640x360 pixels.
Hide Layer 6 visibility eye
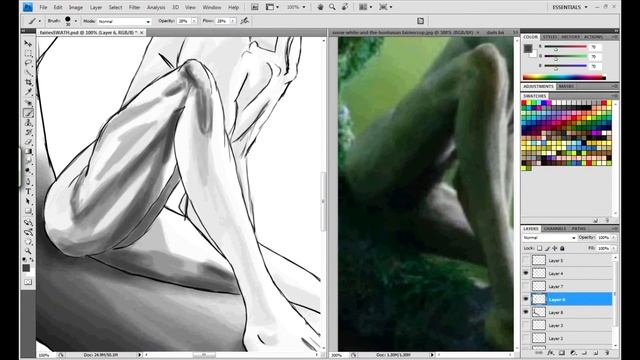click(x=526, y=299)
